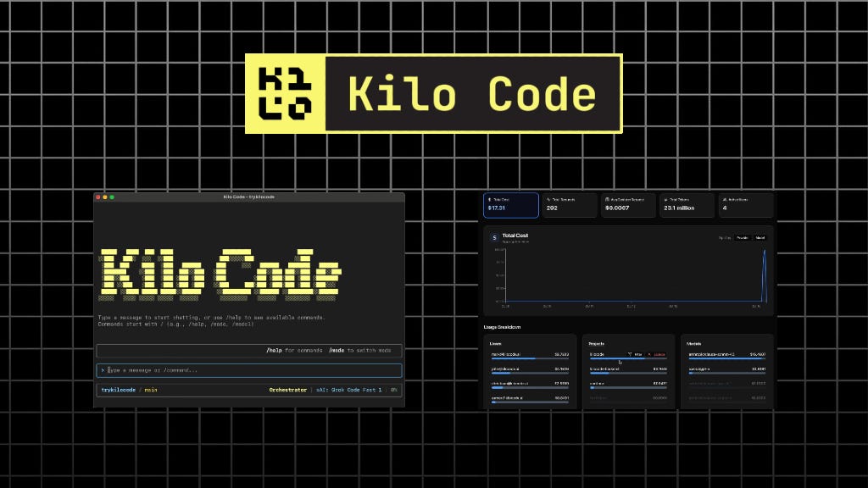
Task: Maximize the Kilo Code terminal with green button
Action: pos(112,197)
